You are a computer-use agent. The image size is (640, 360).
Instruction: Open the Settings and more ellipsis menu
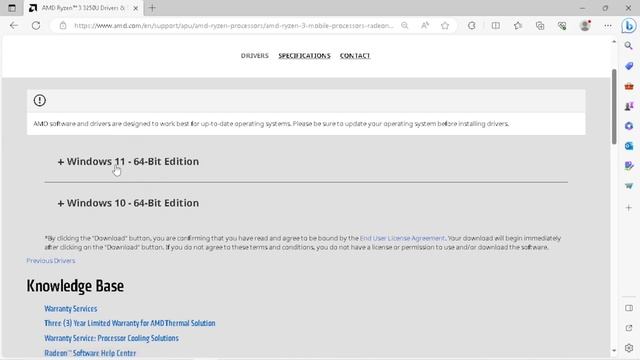pos(608,25)
